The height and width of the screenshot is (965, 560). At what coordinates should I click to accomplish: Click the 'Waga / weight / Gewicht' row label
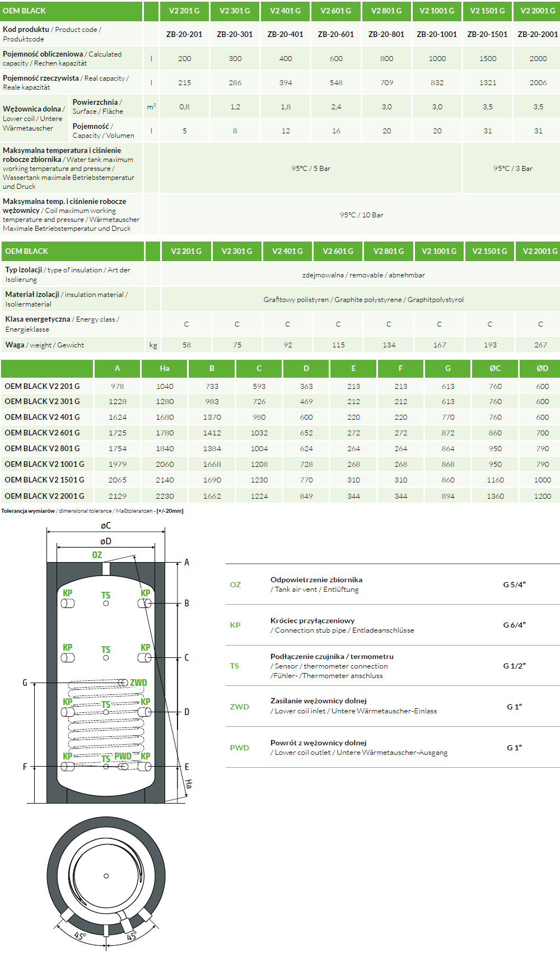pos(45,345)
